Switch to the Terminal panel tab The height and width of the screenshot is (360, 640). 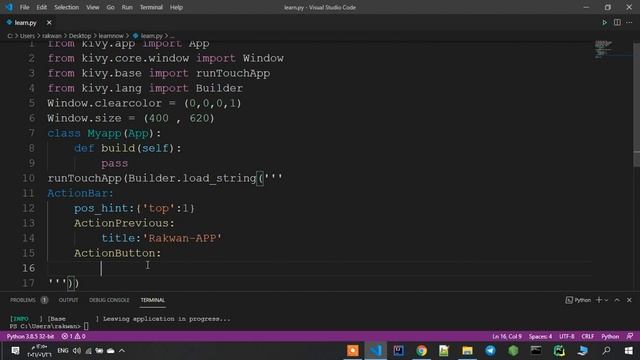pyautogui.click(x=153, y=300)
